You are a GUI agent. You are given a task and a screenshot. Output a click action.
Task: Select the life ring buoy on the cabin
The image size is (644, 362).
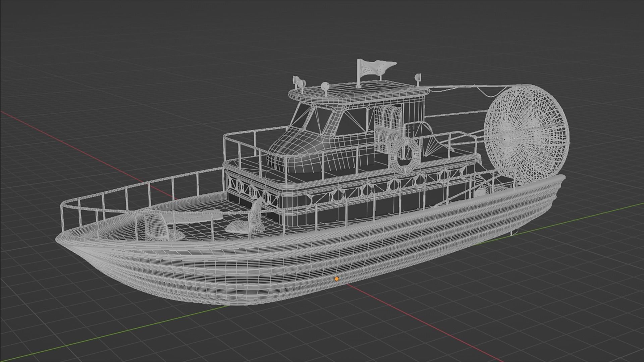(405, 156)
